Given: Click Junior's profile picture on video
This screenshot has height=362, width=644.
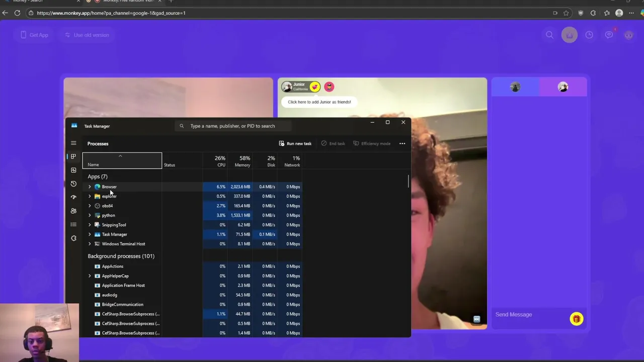Looking at the screenshot, I should coord(287,87).
